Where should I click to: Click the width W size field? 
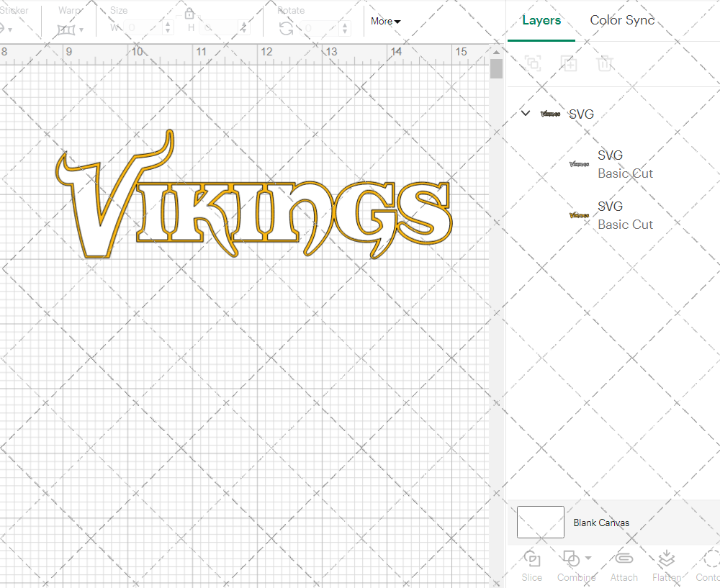pyautogui.click(x=144, y=27)
